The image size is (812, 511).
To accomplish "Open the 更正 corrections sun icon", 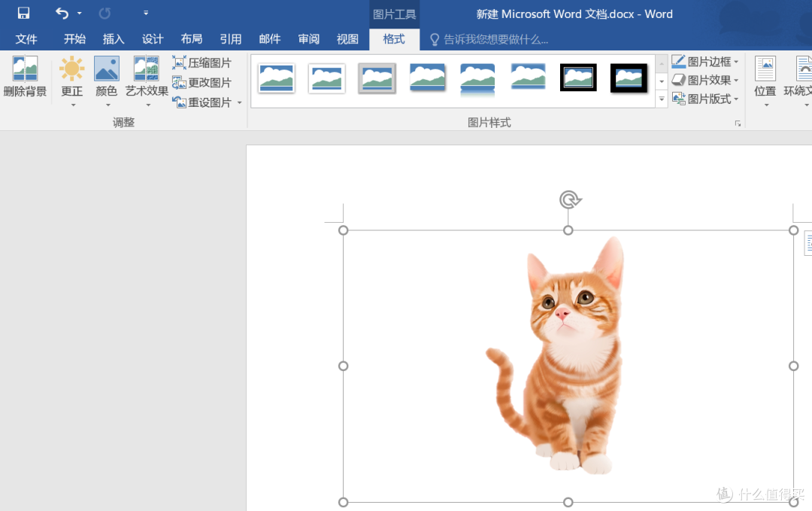I will pyautogui.click(x=72, y=69).
